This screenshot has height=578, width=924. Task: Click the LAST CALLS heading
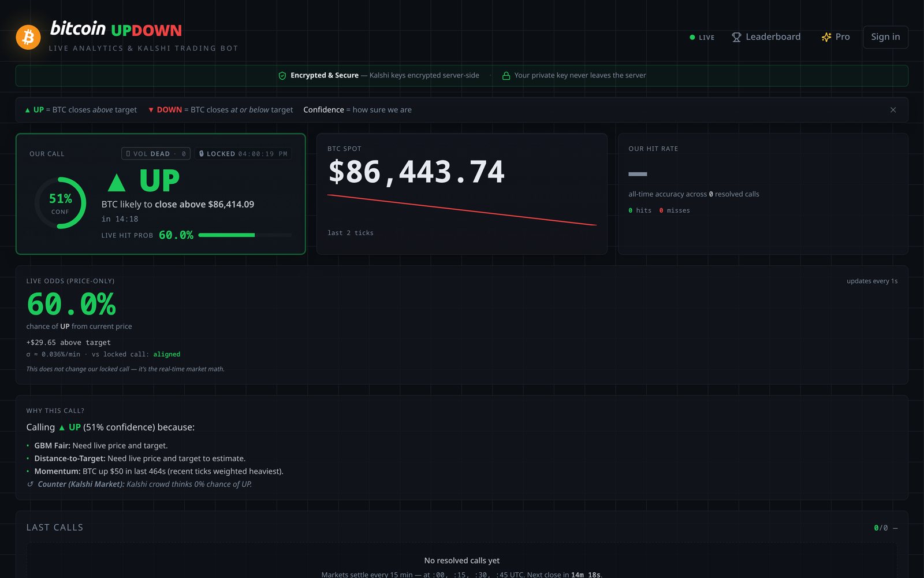(55, 527)
